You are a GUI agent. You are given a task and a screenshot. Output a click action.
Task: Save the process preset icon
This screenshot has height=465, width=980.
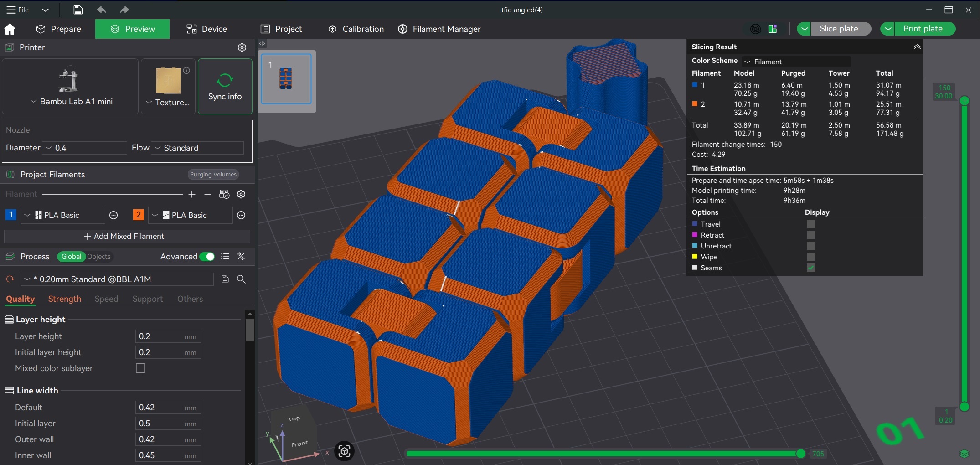click(225, 279)
